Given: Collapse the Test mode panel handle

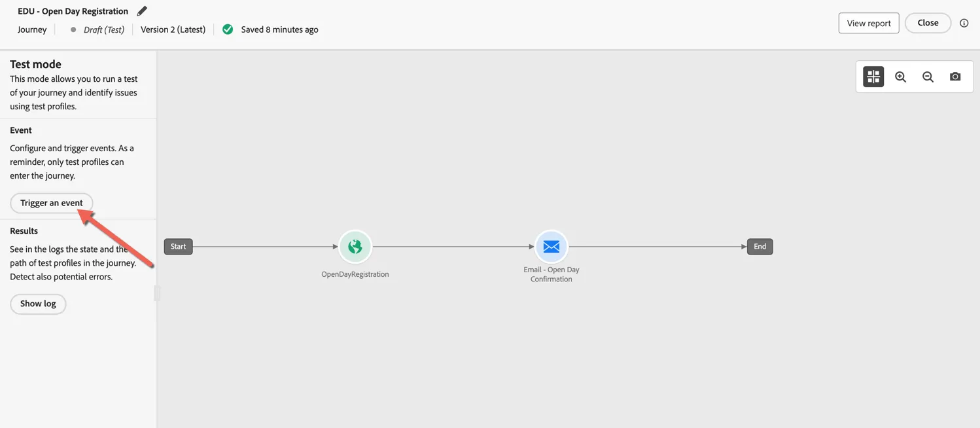Looking at the screenshot, I should point(157,293).
